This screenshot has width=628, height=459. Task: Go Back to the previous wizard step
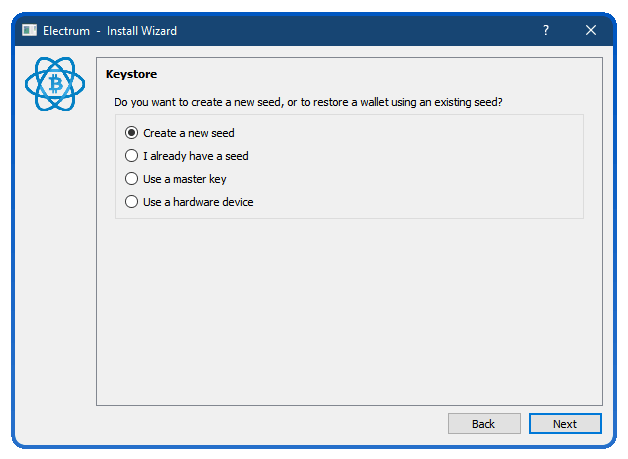(x=484, y=424)
